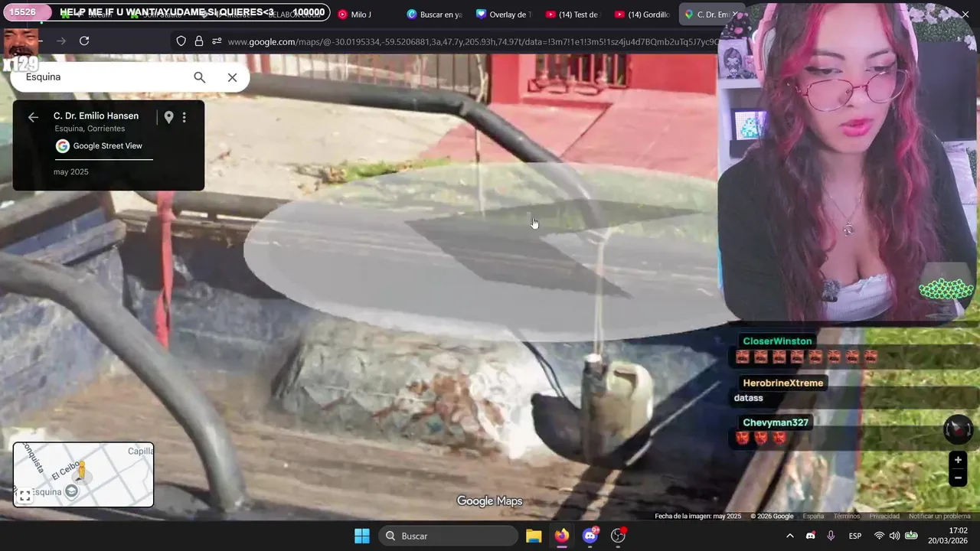This screenshot has width=980, height=551.
Task: Zoom out with the minus button
Action: 958,478
